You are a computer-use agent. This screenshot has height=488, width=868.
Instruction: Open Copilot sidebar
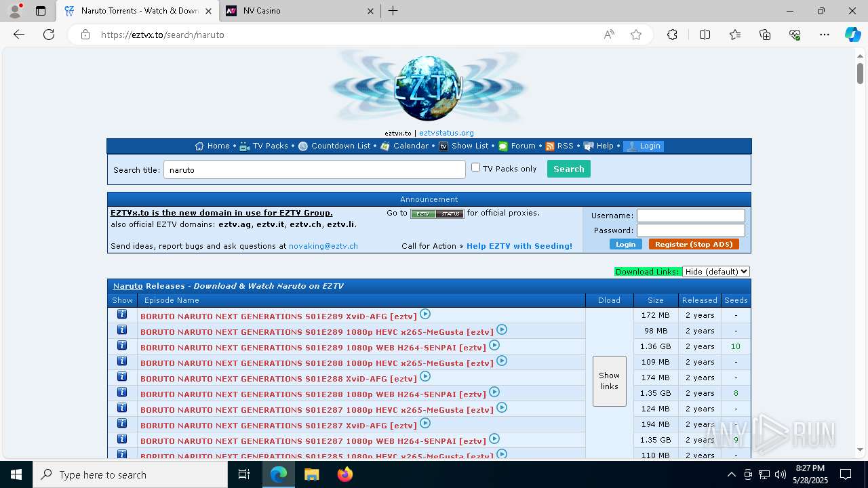852,35
